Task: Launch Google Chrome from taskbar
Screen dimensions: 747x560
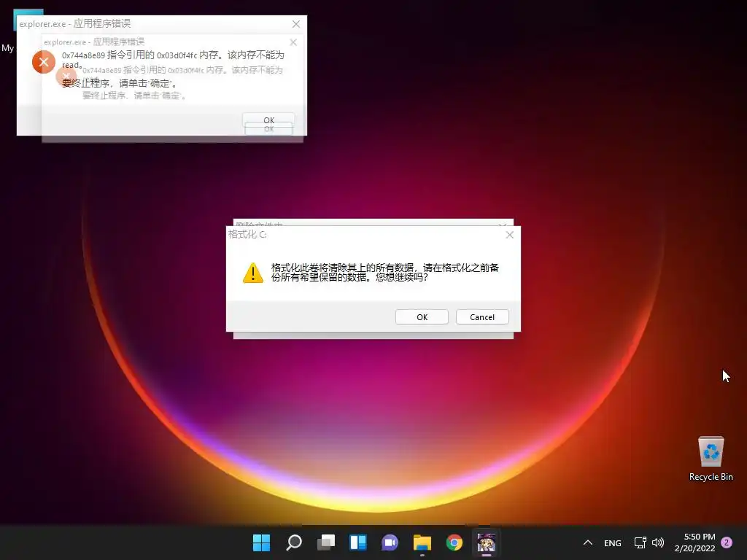Action: 454,542
